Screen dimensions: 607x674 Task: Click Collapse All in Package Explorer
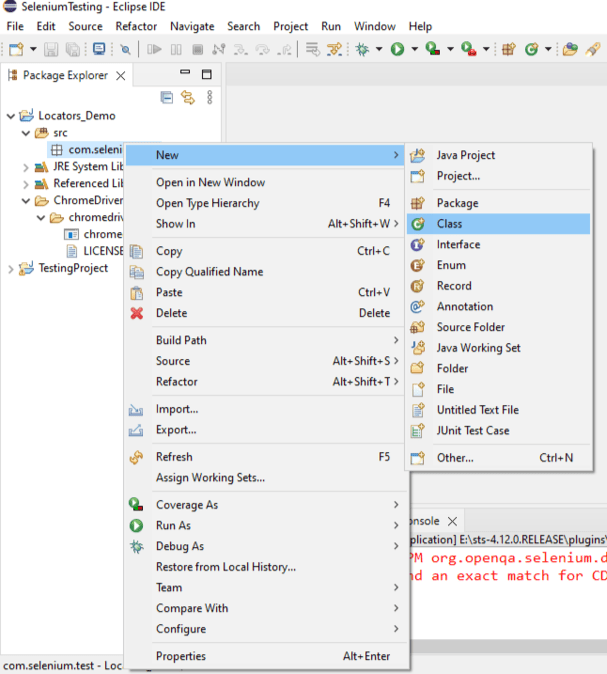tap(166, 97)
